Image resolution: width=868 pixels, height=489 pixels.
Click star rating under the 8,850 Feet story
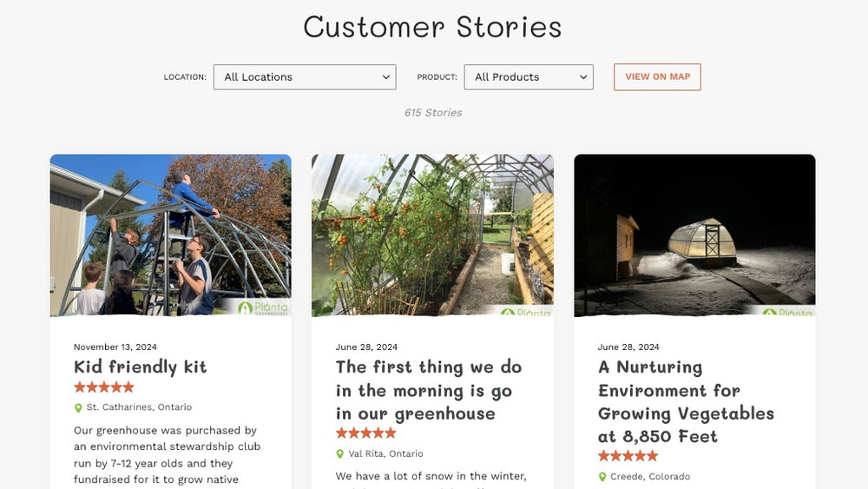(x=628, y=455)
